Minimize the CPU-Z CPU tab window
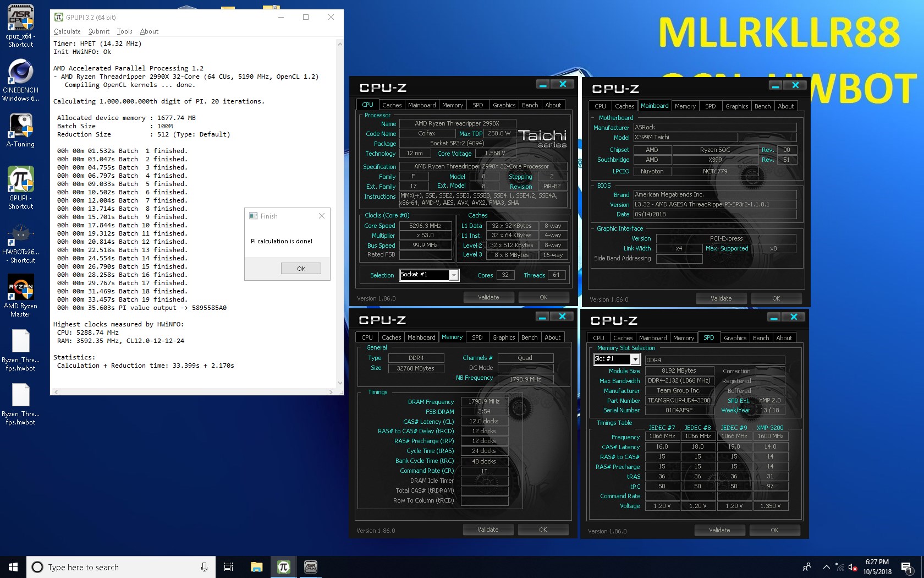 click(x=543, y=84)
